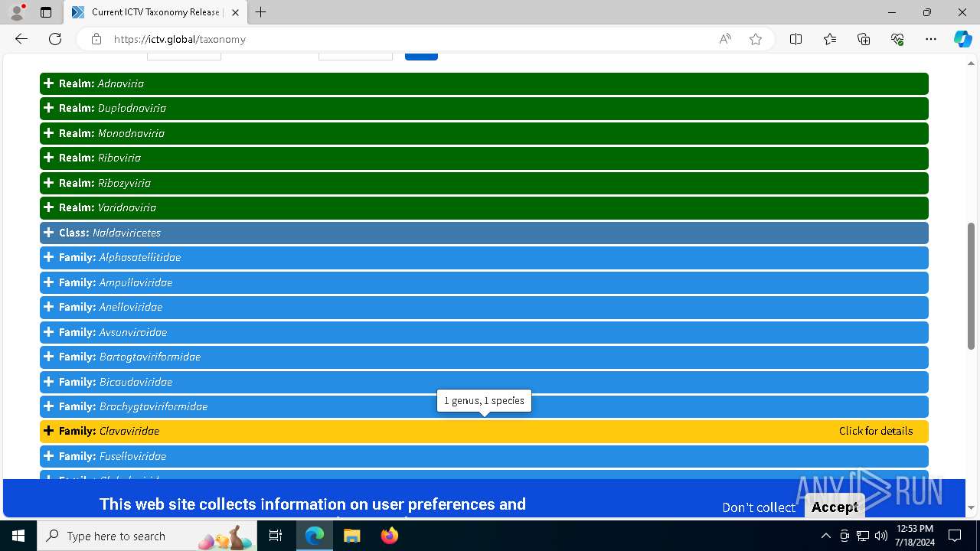
Task: Open browser Collections
Action: (864, 39)
